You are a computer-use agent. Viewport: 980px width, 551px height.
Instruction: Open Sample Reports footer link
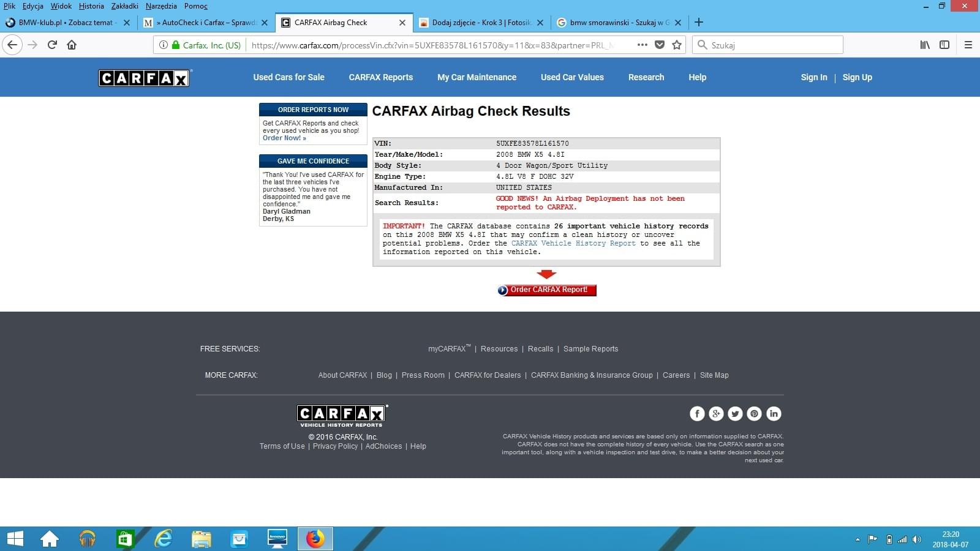click(x=590, y=349)
